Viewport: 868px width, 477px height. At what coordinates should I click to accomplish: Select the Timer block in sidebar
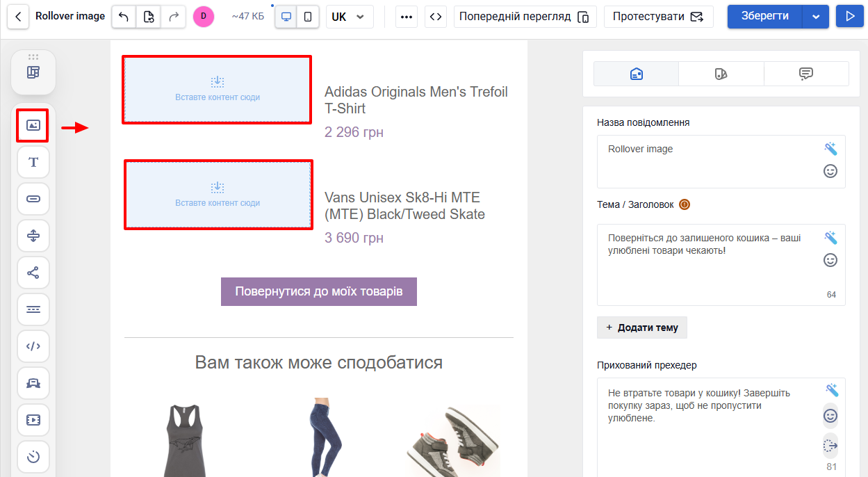33,457
